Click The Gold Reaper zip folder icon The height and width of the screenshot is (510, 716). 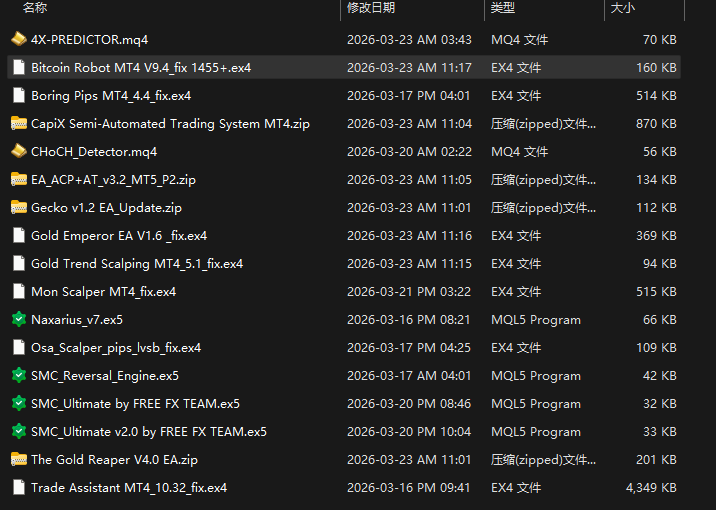(19, 459)
